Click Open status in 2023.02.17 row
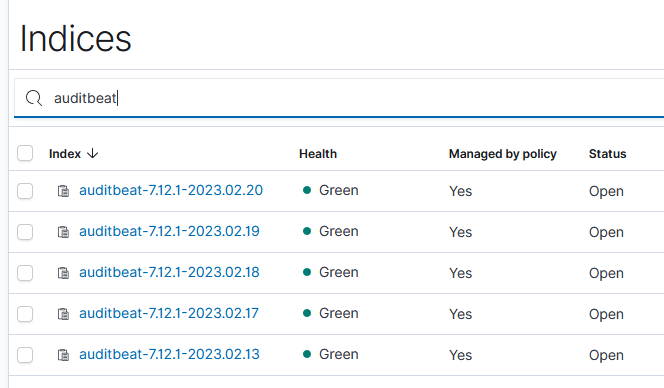Screen dimensions: 664x388 pyautogui.click(x=606, y=315)
